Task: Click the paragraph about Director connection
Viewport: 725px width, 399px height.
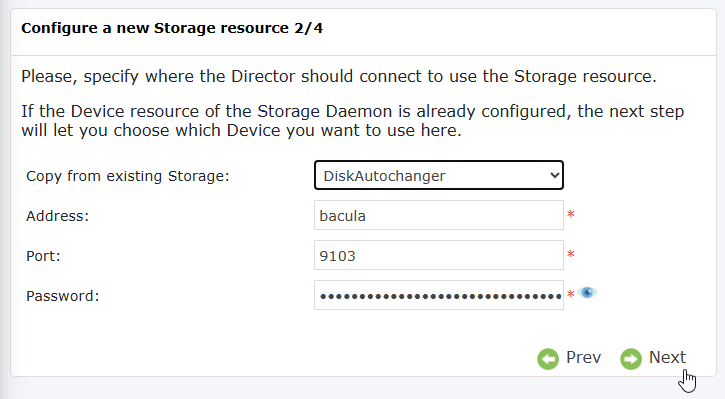Action: (338, 76)
